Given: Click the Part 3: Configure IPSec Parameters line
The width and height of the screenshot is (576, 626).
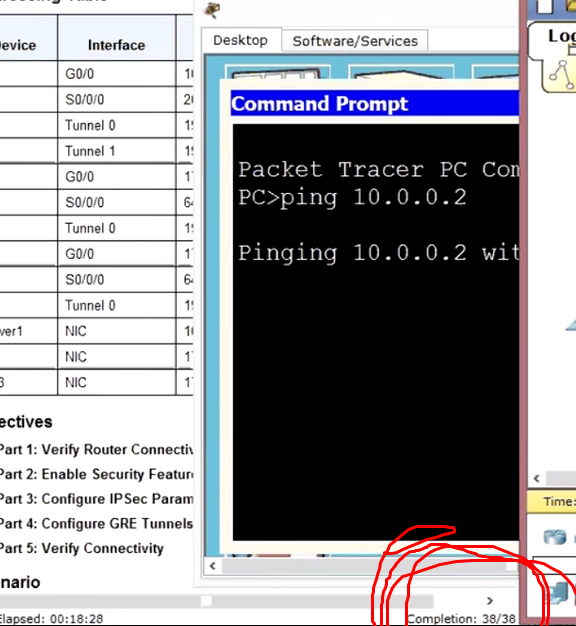Looking at the screenshot, I should [x=96, y=499].
